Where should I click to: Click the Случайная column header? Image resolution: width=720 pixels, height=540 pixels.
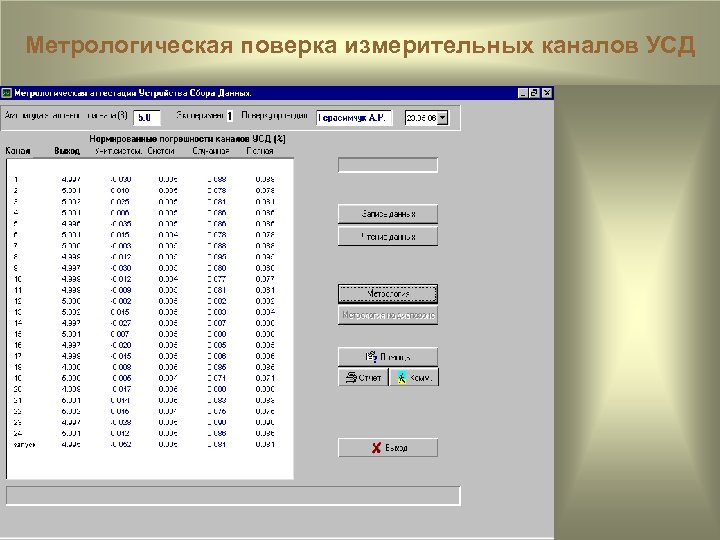coord(211,151)
